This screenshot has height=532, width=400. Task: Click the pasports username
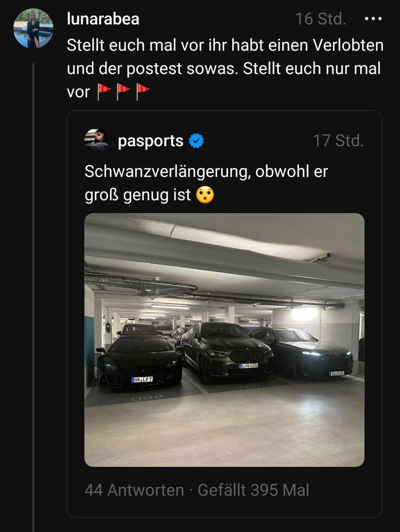(x=150, y=141)
